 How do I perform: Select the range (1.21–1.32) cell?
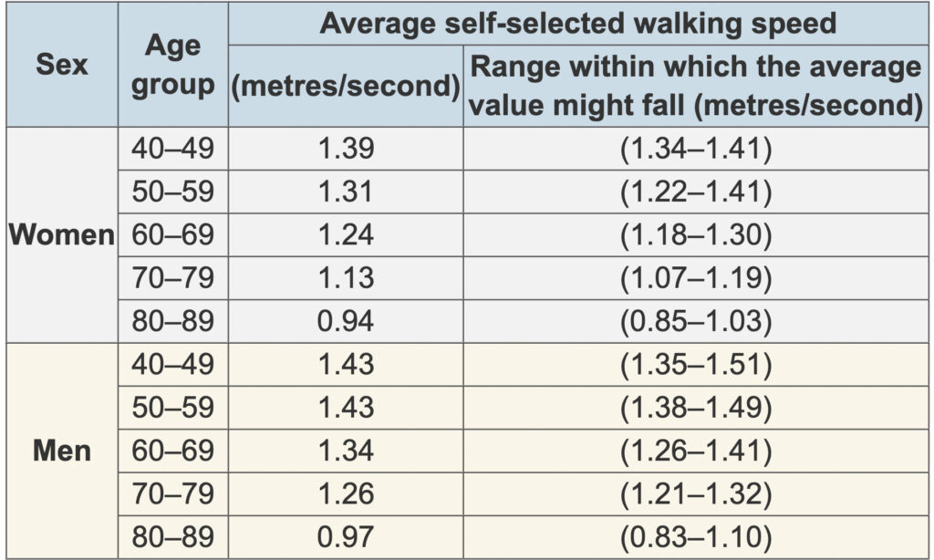click(x=696, y=493)
